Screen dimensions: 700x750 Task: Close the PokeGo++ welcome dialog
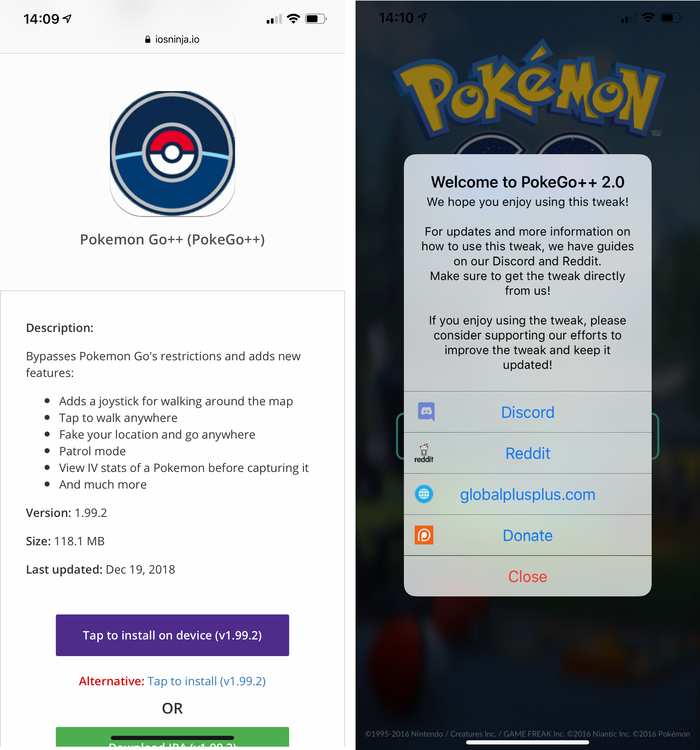tap(527, 576)
